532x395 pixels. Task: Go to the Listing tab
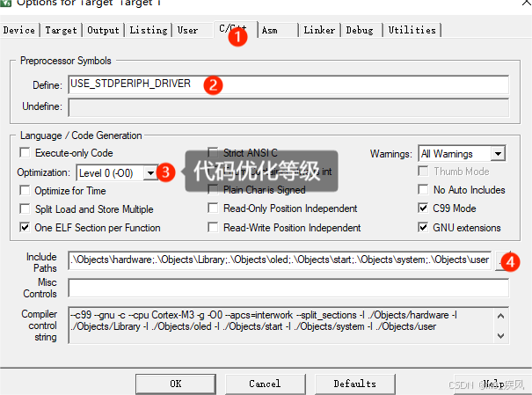[x=149, y=30]
